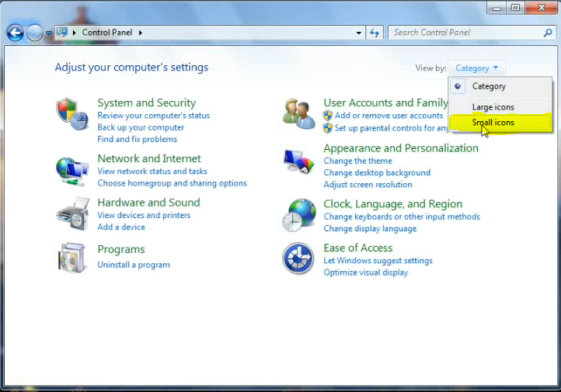Click the Network and Internet globe icon
The width and height of the screenshot is (561, 392).
72,172
